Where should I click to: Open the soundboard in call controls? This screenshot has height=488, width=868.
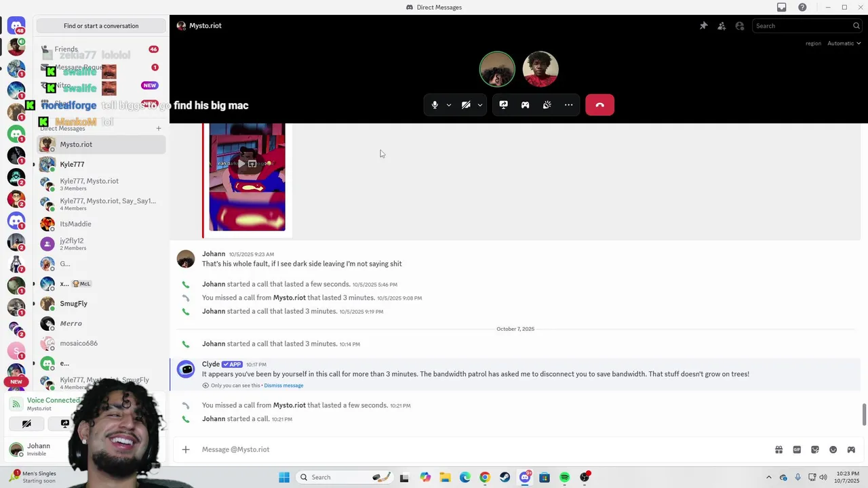tap(547, 105)
